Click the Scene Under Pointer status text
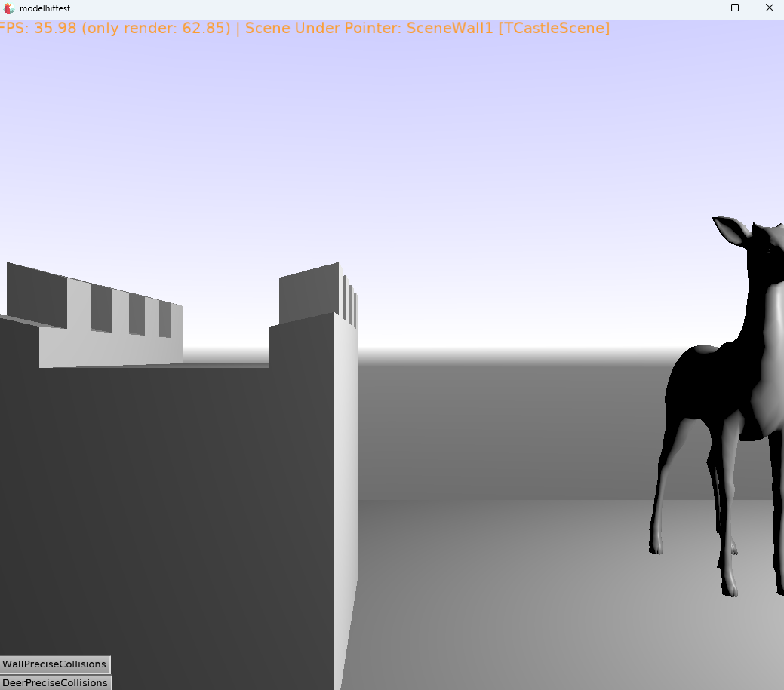 (427, 29)
